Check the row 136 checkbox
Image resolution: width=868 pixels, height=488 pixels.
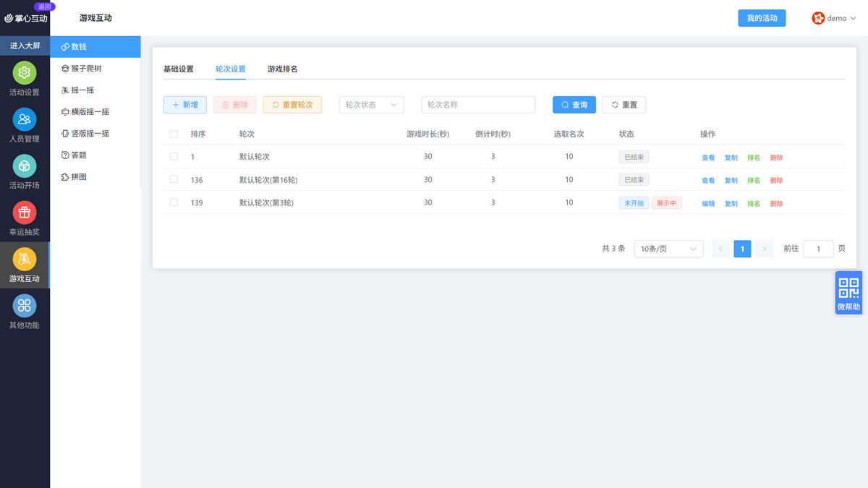(x=174, y=179)
